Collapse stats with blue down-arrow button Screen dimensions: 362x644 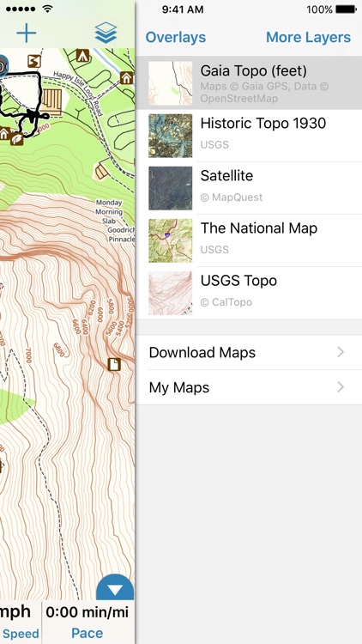(x=115, y=588)
